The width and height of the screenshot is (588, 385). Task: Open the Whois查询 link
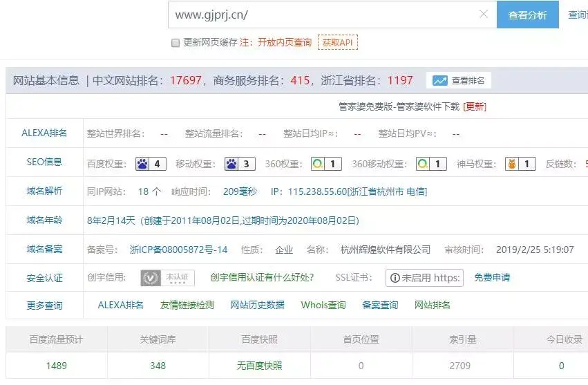(323, 305)
